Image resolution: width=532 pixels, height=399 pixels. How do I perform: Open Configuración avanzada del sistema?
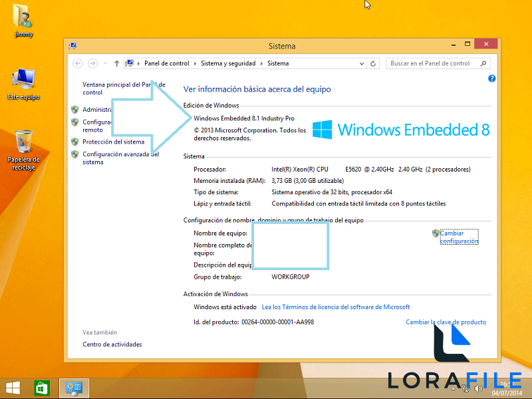(x=121, y=158)
